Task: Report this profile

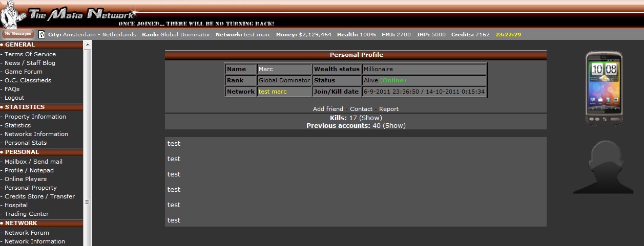Action: coord(389,109)
